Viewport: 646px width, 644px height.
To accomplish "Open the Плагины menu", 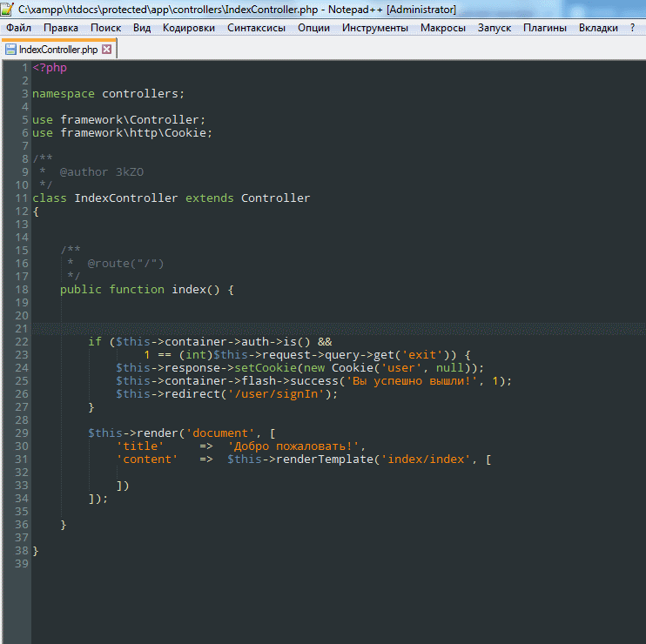I will (x=545, y=28).
